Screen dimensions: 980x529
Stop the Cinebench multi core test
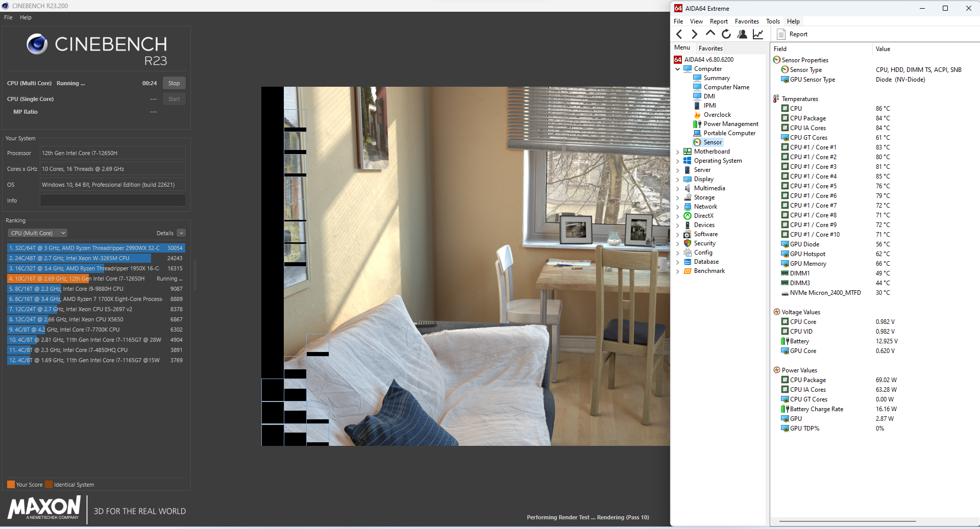pos(174,83)
